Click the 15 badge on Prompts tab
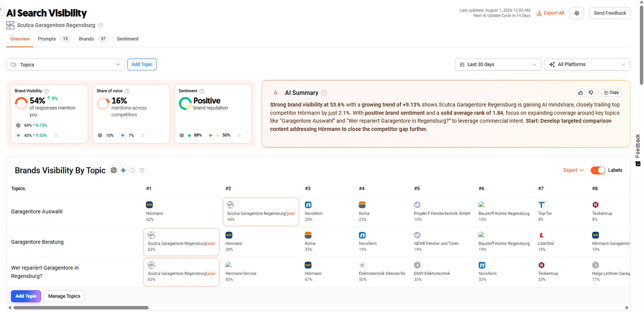 [x=66, y=39]
